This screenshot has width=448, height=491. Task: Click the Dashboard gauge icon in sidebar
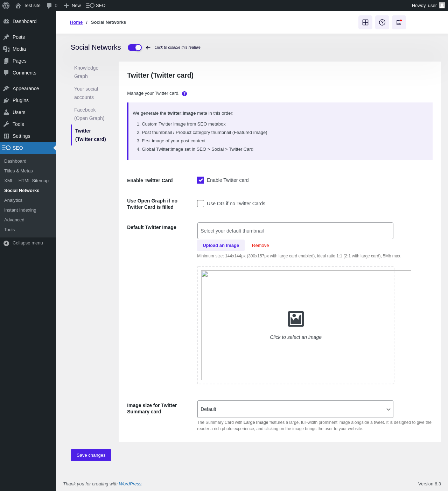(6, 21)
